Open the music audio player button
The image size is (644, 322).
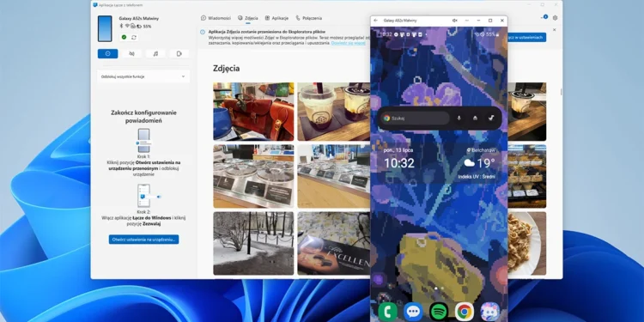point(155,54)
